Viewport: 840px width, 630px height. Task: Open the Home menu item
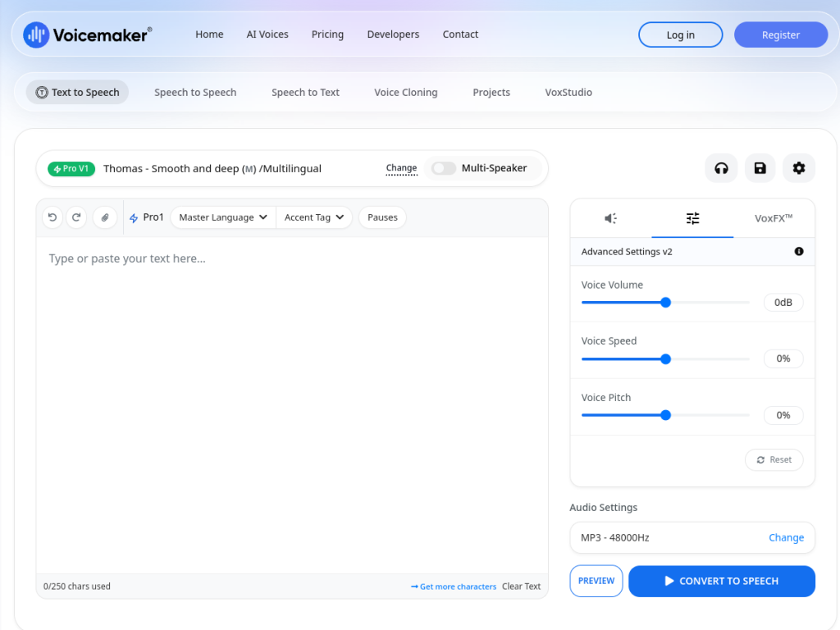(x=209, y=34)
